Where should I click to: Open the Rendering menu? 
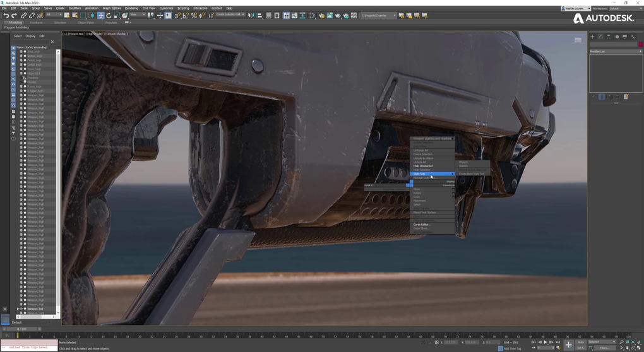131,8
